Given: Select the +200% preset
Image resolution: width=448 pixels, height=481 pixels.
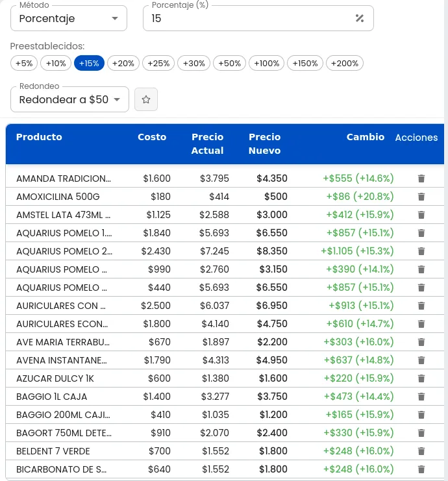Looking at the screenshot, I should click(345, 63).
